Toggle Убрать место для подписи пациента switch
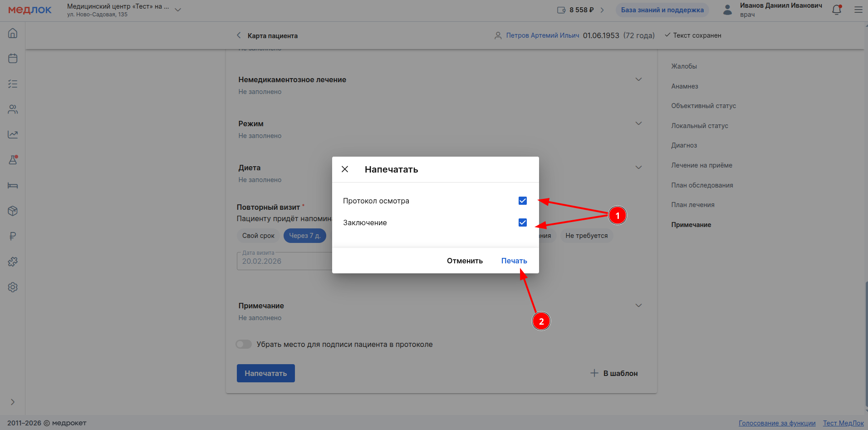The height and width of the screenshot is (430, 868). 244,344
